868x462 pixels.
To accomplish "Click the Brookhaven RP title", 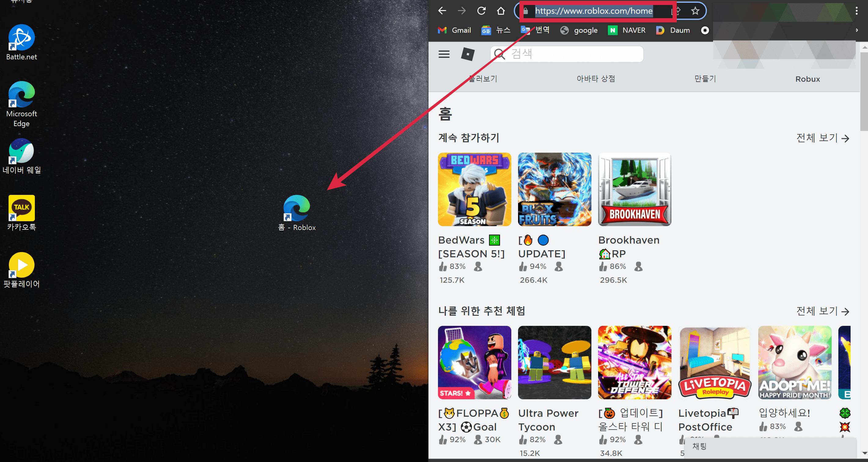I will [629, 247].
